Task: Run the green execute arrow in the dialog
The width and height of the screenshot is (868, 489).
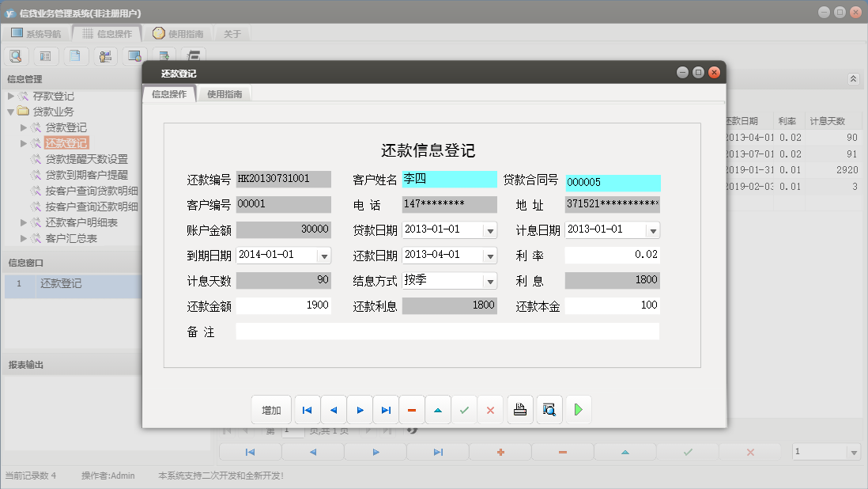Action: [x=578, y=410]
